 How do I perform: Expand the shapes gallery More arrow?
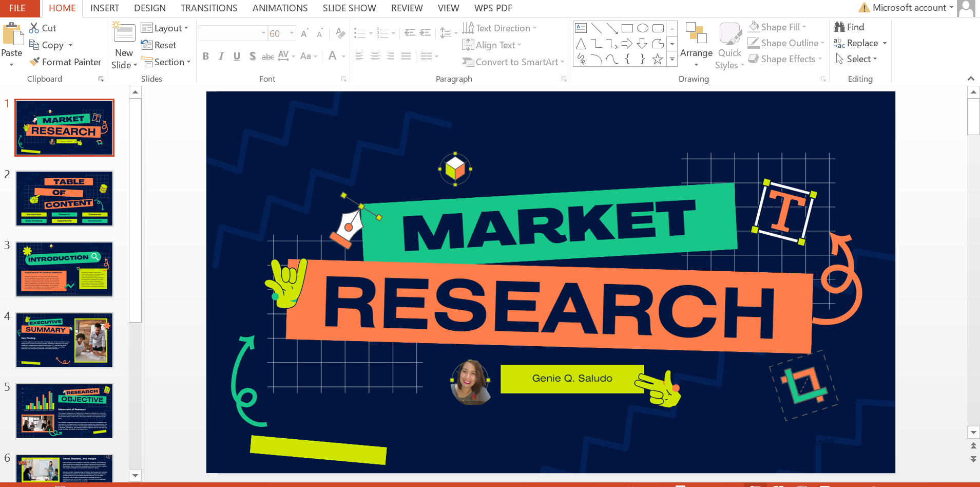coord(672,60)
